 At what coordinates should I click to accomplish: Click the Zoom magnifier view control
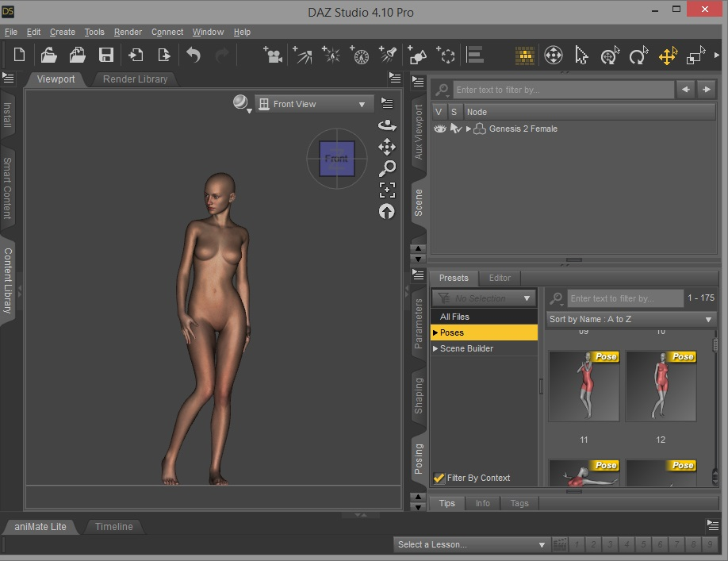[x=387, y=168]
